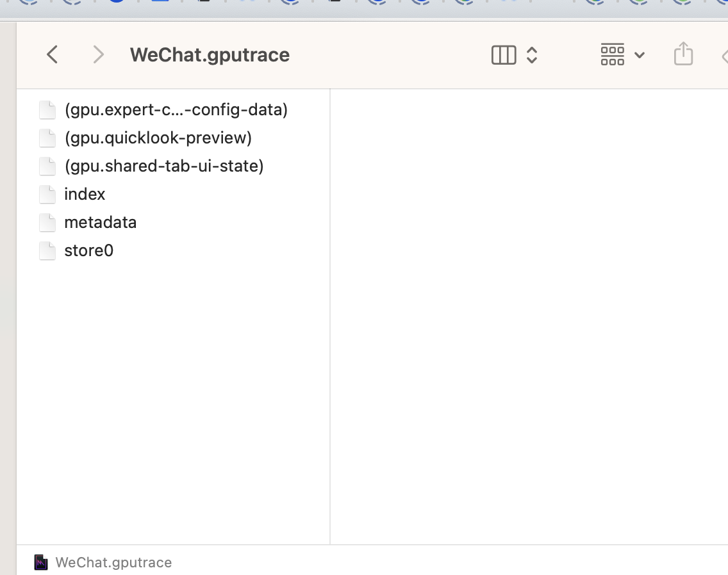Viewport: 728px width, 575px height.
Task: Select the (gpu.expert-c…-config-data) file
Action: click(x=176, y=110)
